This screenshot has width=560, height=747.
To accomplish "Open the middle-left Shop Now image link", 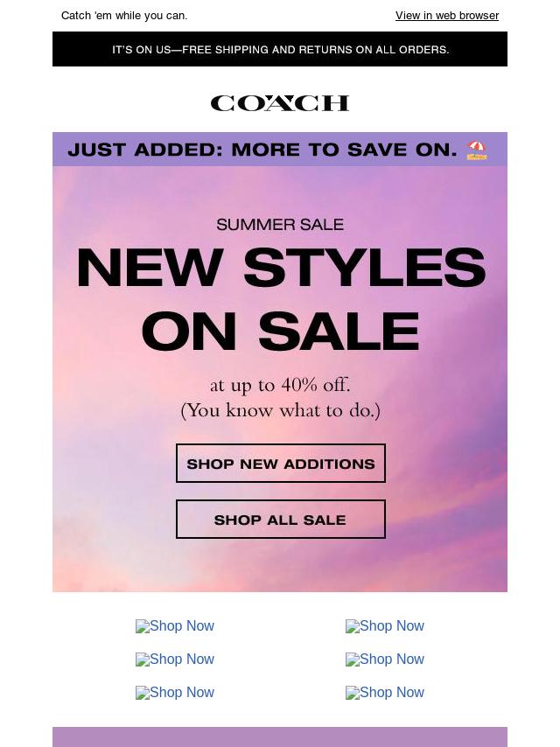I will (x=175, y=660).
